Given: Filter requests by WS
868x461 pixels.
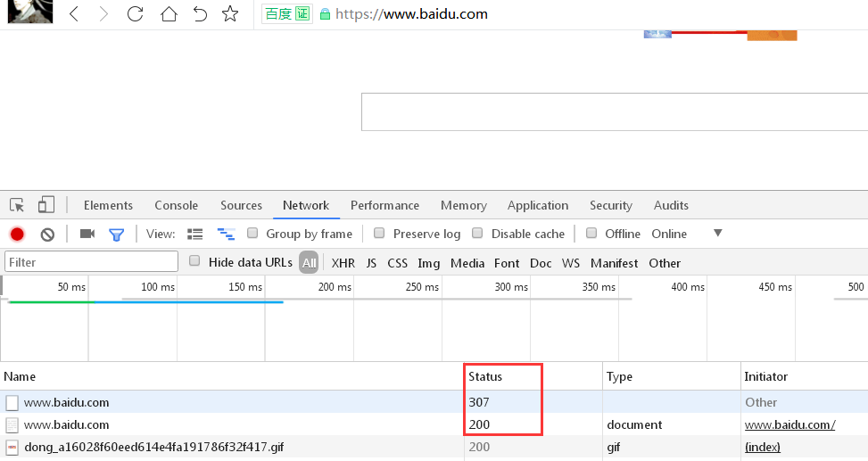Looking at the screenshot, I should [x=571, y=263].
